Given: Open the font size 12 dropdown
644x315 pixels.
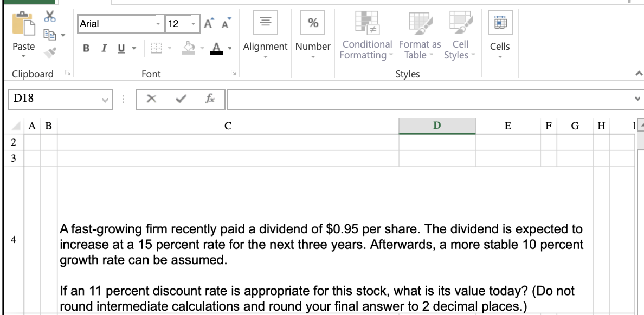Looking at the screenshot, I should click(193, 24).
